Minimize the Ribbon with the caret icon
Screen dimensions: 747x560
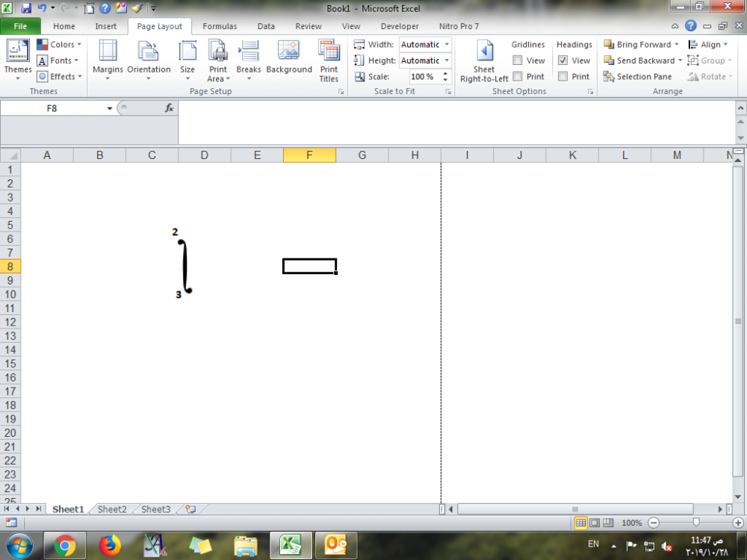tap(675, 26)
